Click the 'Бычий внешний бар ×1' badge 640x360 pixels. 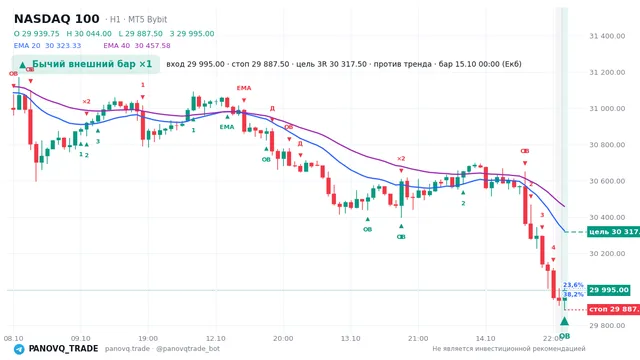click(86, 64)
